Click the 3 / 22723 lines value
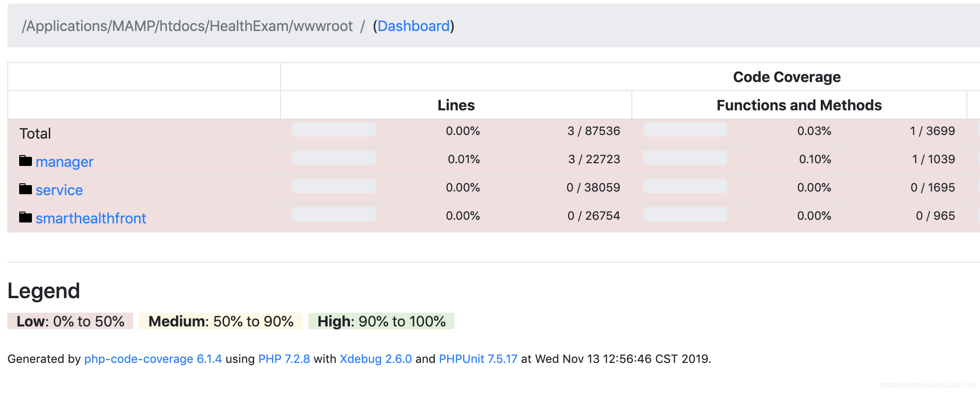This screenshot has height=393, width=980. coord(594,159)
